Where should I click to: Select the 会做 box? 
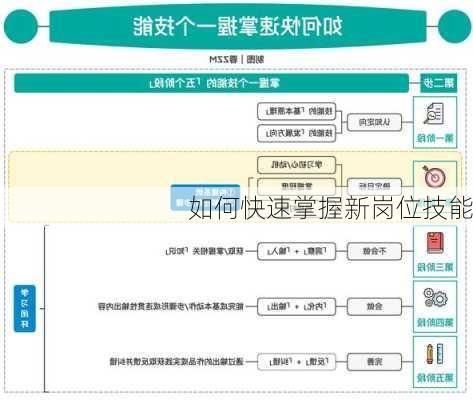click(x=374, y=306)
